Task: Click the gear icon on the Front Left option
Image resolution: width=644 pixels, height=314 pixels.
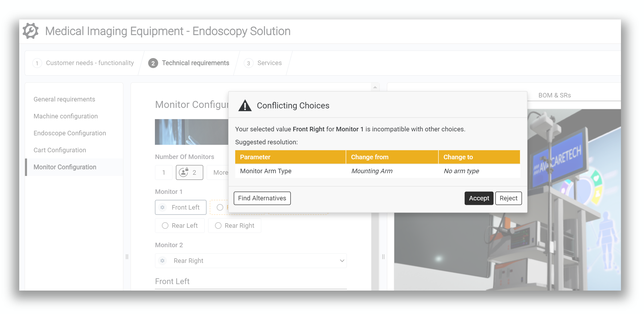Action: pyautogui.click(x=162, y=207)
